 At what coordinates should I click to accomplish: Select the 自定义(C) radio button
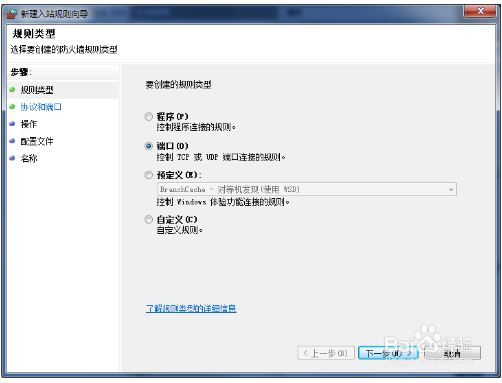[149, 219]
